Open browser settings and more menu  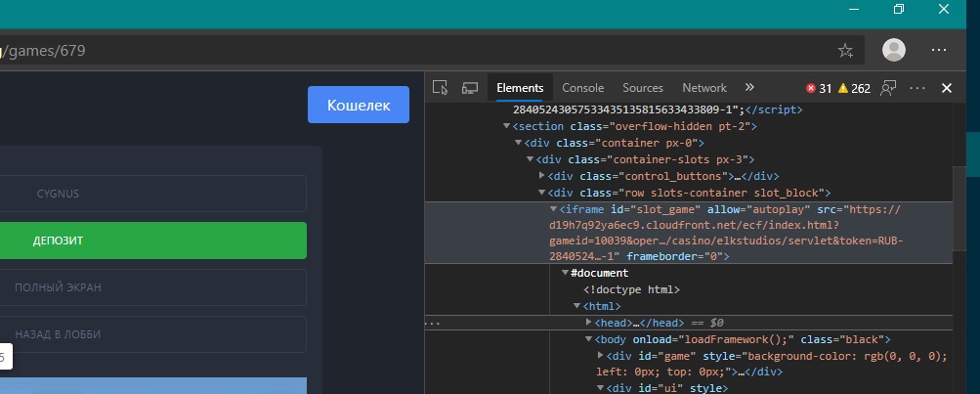[x=939, y=50]
